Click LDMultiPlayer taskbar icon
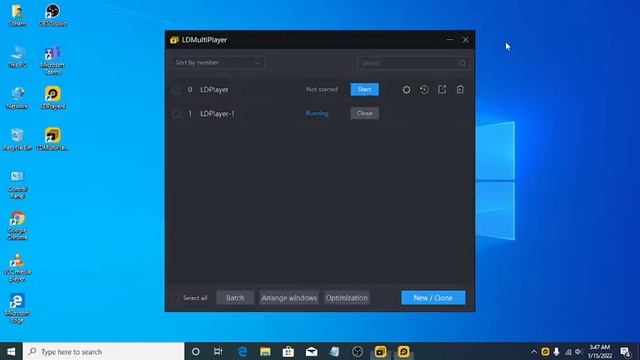640x360 pixels. coord(380,351)
